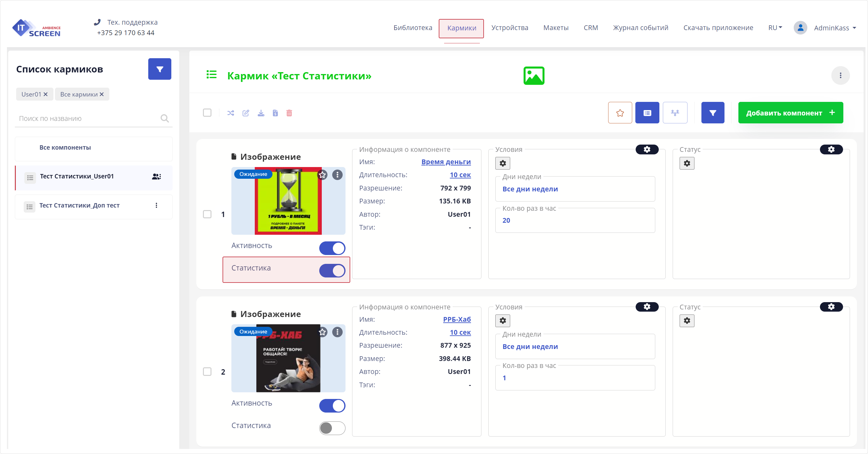Open the gear settings under Условия for component 1
Screen dimensions: 868x454
[502, 163]
